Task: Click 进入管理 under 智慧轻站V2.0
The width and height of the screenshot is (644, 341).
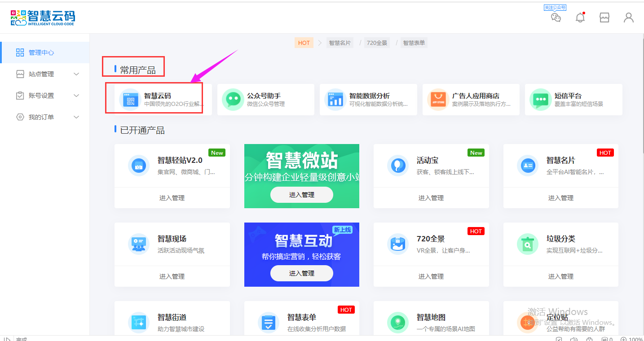Action: [x=172, y=198]
